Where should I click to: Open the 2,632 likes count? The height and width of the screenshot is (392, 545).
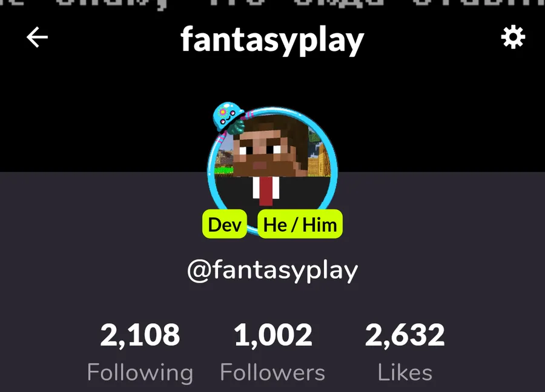coord(405,335)
